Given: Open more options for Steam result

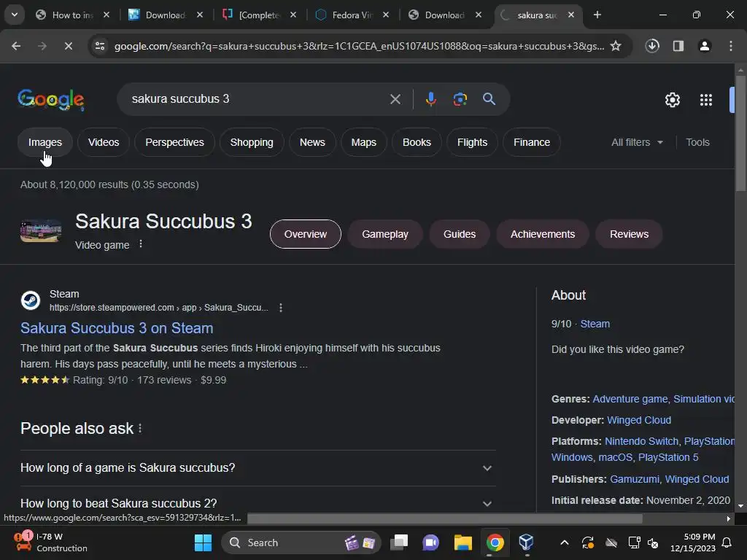Looking at the screenshot, I should [281, 308].
